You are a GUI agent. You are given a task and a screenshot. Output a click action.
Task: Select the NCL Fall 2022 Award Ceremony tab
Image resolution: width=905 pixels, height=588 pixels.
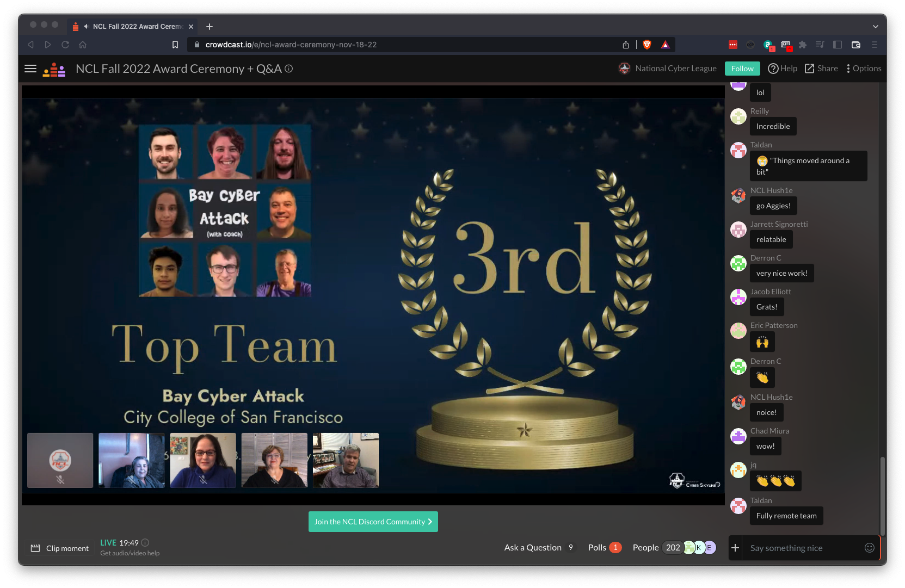click(x=133, y=26)
